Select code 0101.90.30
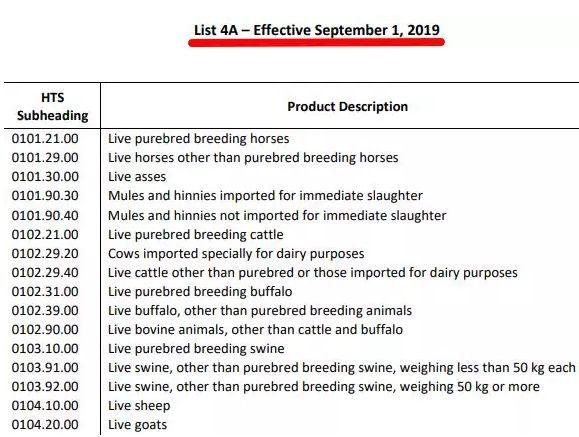Viewport: 579px width, 437px height. coord(45,196)
